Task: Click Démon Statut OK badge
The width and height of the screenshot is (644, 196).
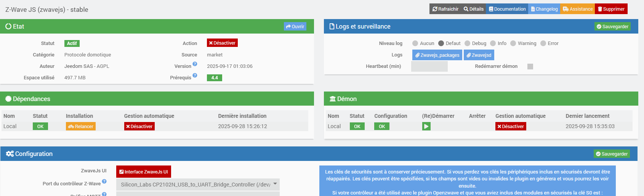Action: 357,126
